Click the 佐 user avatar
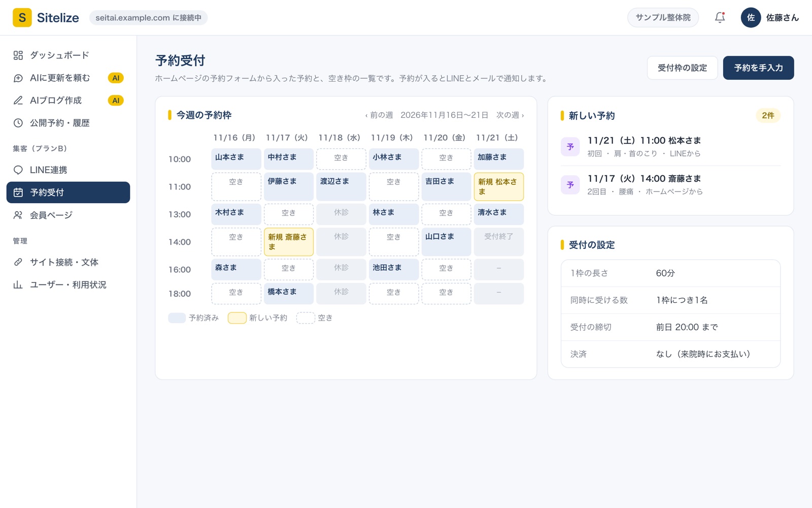Image resolution: width=812 pixels, height=508 pixels. pyautogui.click(x=751, y=18)
